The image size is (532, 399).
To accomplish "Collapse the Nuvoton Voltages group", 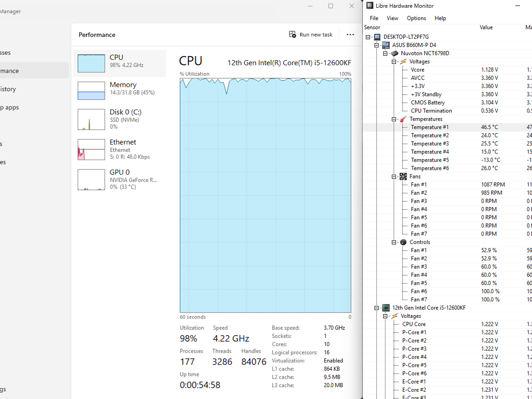I will click(394, 62).
